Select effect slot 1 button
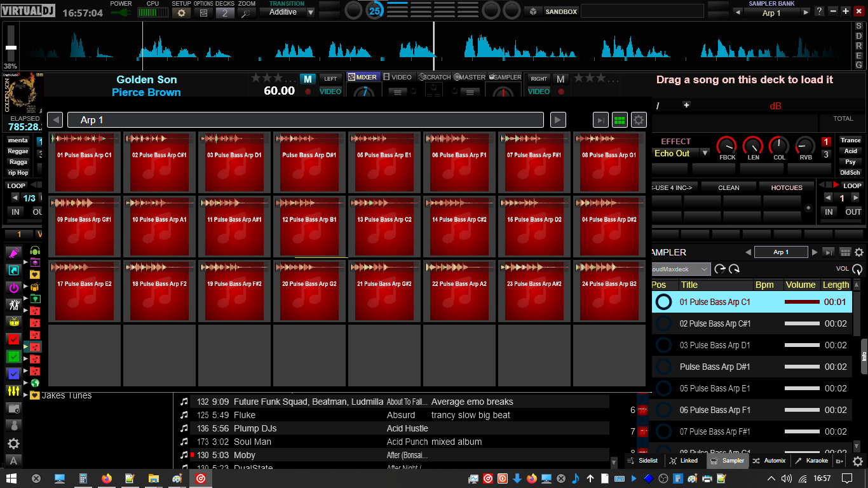This screenshot has height=488, width=868. pyautogui.click(x=826, y=142)
